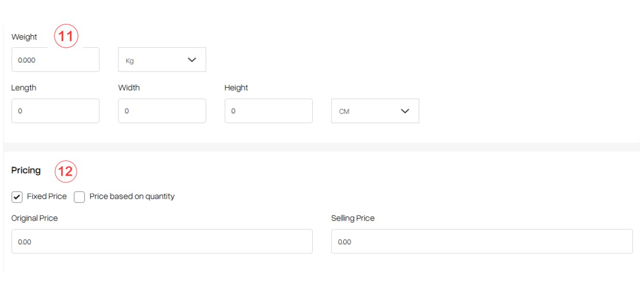644x286 pixels.
Task: Click into the Width input field
Action: [162, 111]
